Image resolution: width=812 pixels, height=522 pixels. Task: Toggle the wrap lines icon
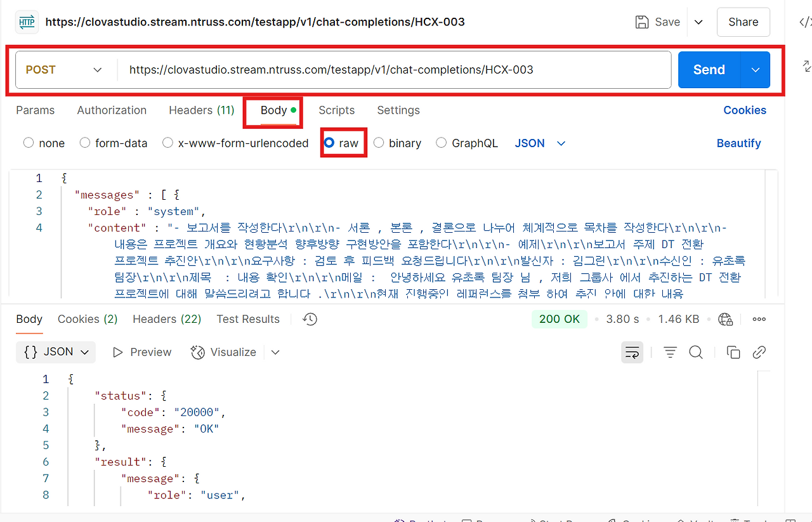pos(632,353)
